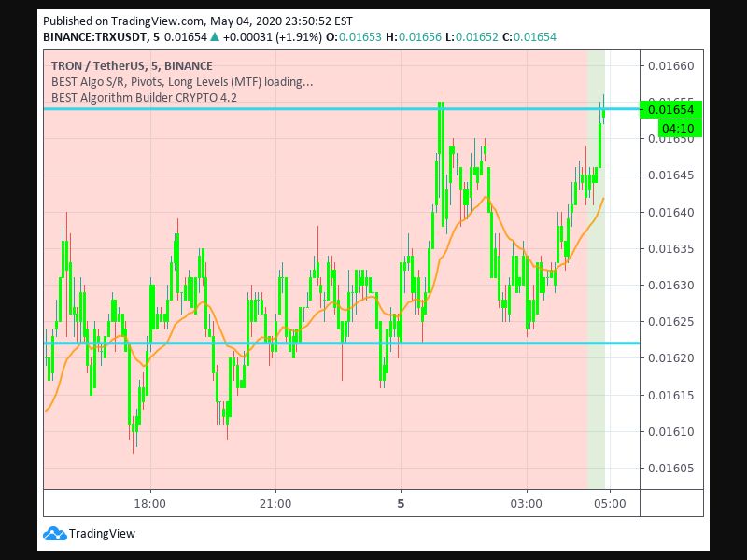This screenshot has width=747, height=560.
Task: Click the Open value O:0.01653
Action: tap(354, 37)
